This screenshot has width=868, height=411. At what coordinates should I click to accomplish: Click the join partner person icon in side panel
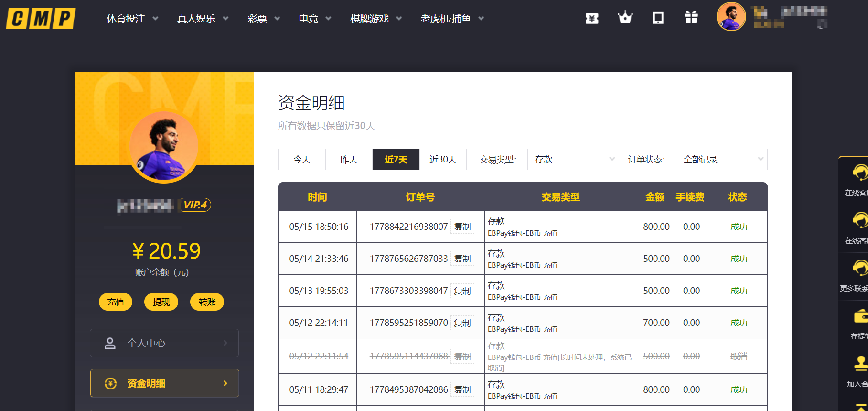[860, 364]
